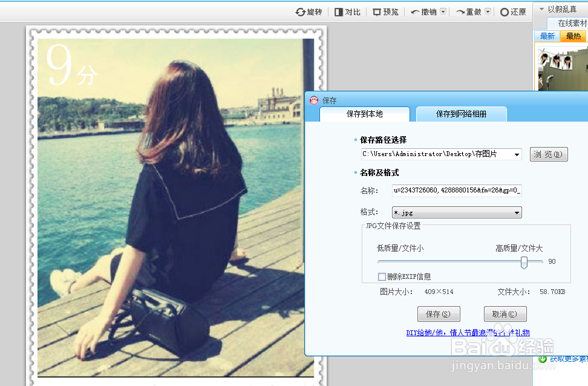Screen dimensions: 588x386
Task: Click the Preview (预览) toolbar icon
Action: pos(376,12)
